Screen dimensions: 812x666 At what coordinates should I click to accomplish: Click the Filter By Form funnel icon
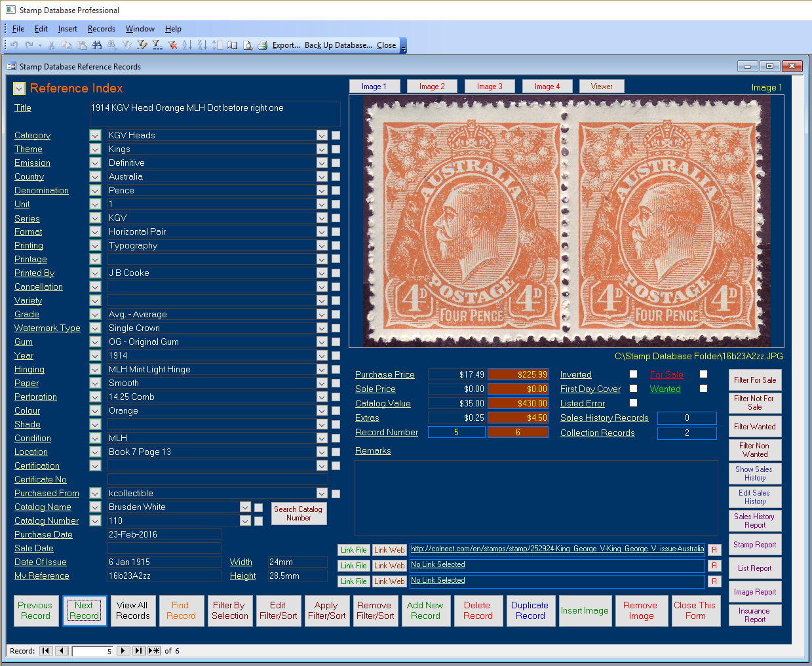coord(142,45)
